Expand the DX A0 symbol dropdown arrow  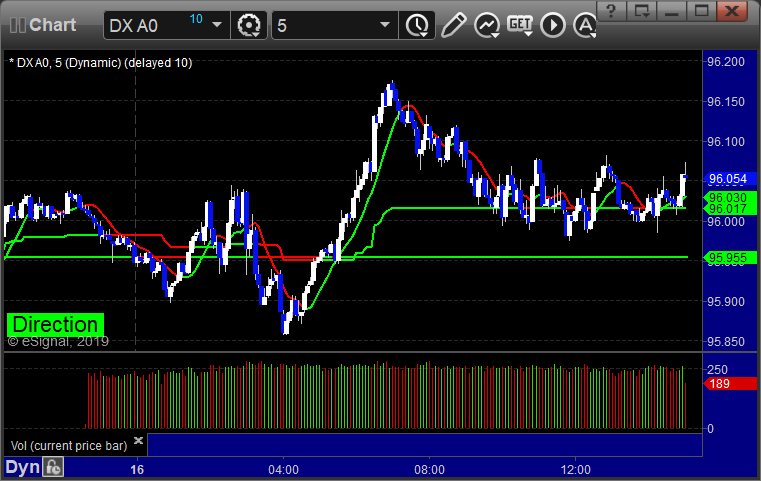click(217, 25)
